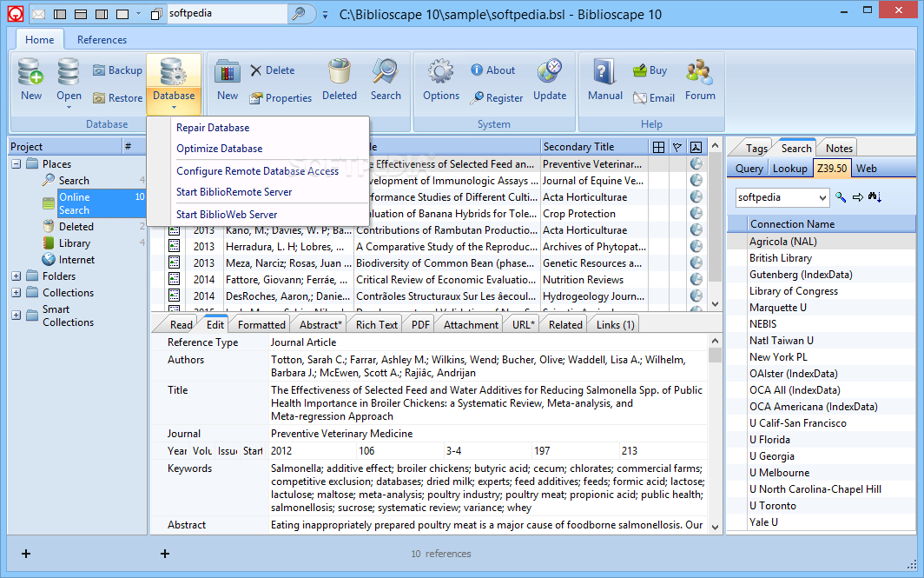This screenshot has height=578, width=924.
Task: Open the Links (1) tab
Action: [615, 324]
